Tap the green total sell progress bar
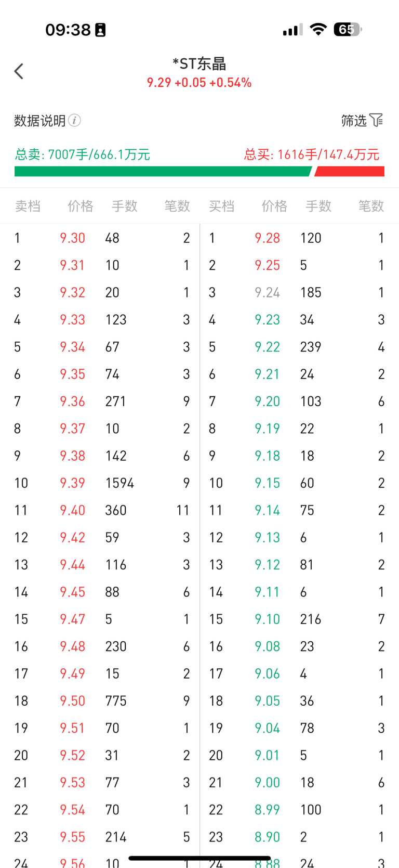399x868 pixels. tap(163, 172)
